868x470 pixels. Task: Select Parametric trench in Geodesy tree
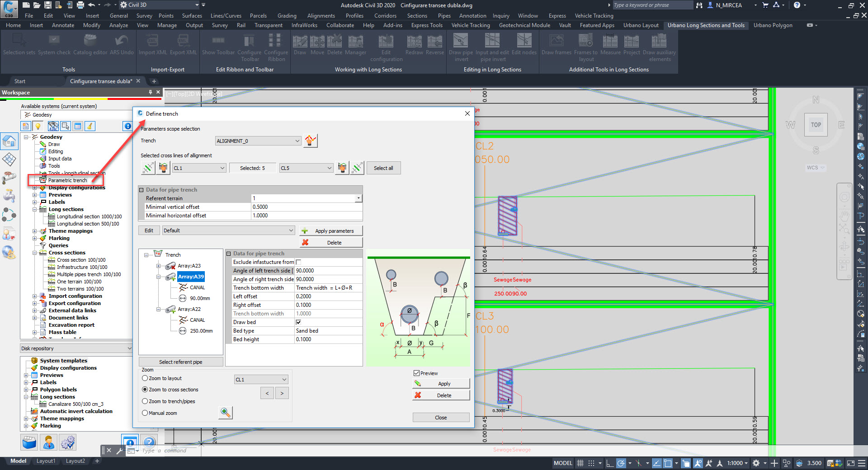click(67, 180)
